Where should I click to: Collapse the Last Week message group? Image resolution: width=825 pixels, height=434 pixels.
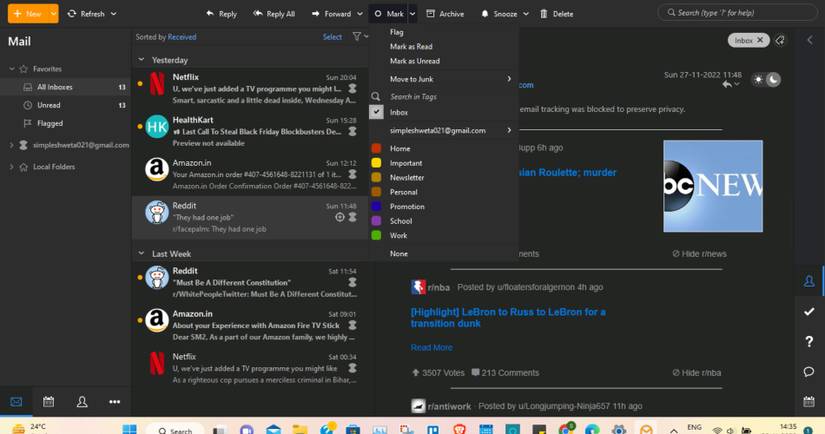pyautogui.click(x=141, y=254)
